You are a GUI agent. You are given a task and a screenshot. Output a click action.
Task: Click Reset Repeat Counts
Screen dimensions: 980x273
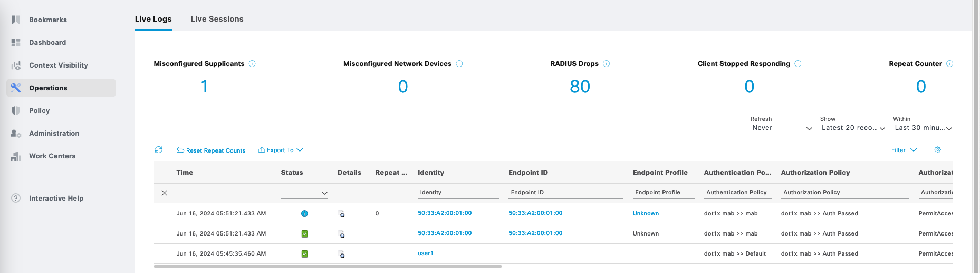pos(211,150)
